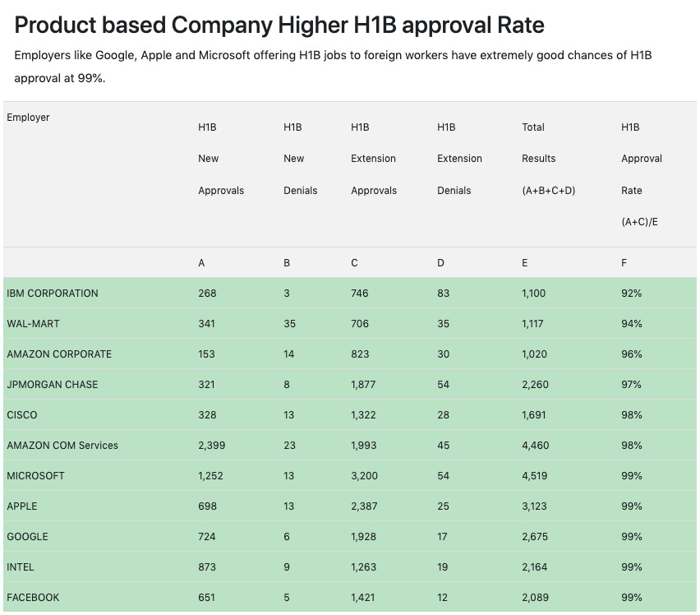
Task: Click IBM's total results "1,100"
Action: pos(533,294)
